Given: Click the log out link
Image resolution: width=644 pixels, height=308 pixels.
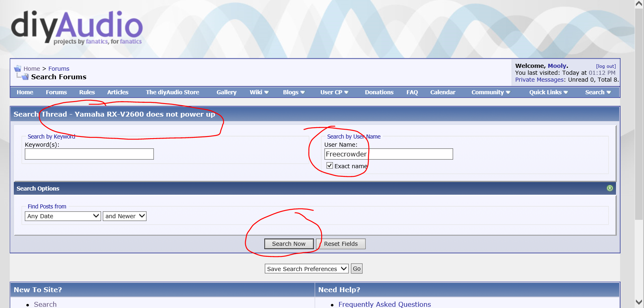Looking at the screenshot, I should (606, 66).
